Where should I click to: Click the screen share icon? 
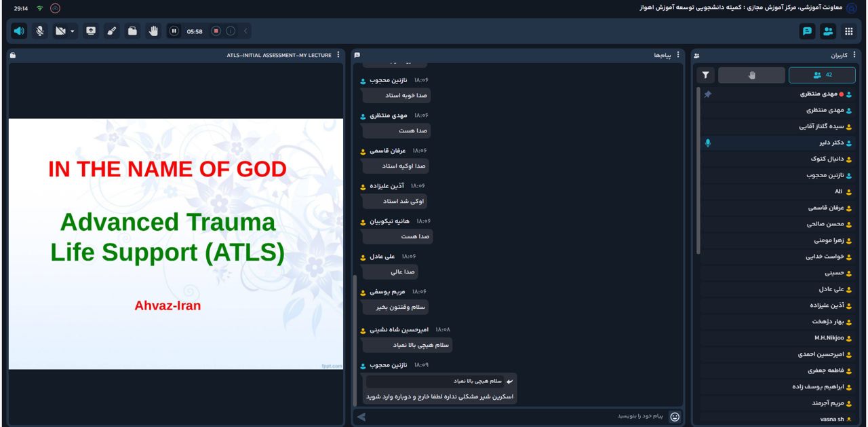click(91, 31)
